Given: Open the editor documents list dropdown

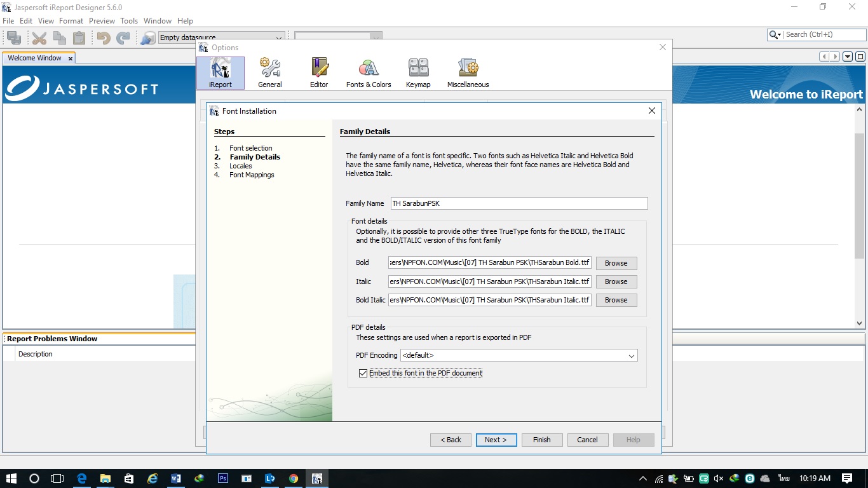Looking at the screenshot, I should pyautogui.click(x=848, y=57).
